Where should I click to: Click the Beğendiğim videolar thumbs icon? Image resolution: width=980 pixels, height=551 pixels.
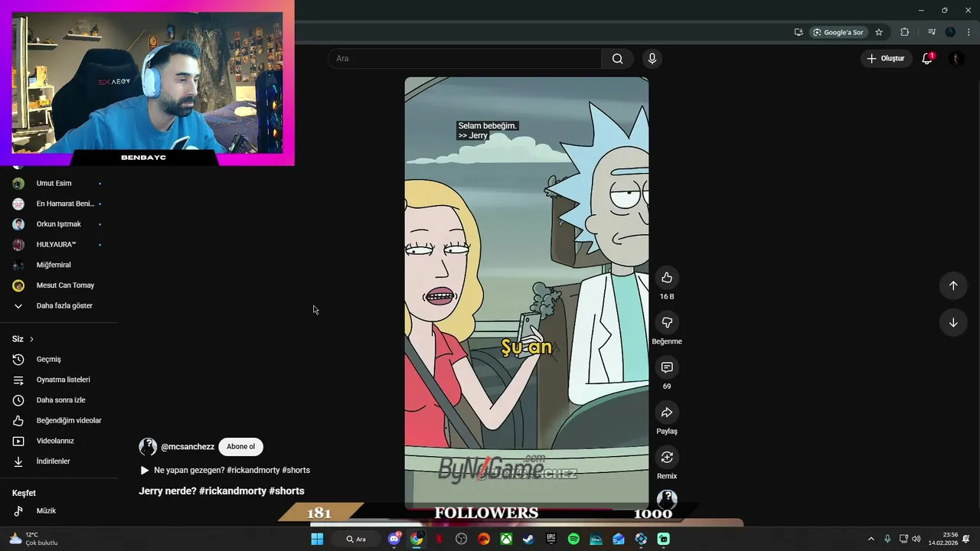(18, 421)
